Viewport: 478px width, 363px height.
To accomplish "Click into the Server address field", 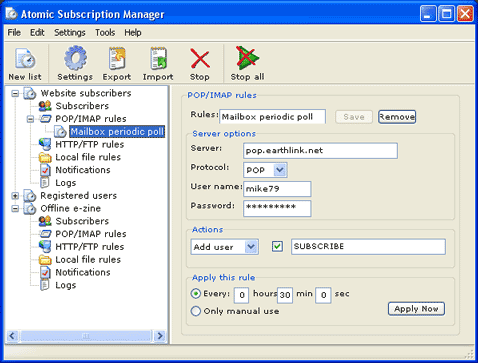I will (x=320, y=151).
